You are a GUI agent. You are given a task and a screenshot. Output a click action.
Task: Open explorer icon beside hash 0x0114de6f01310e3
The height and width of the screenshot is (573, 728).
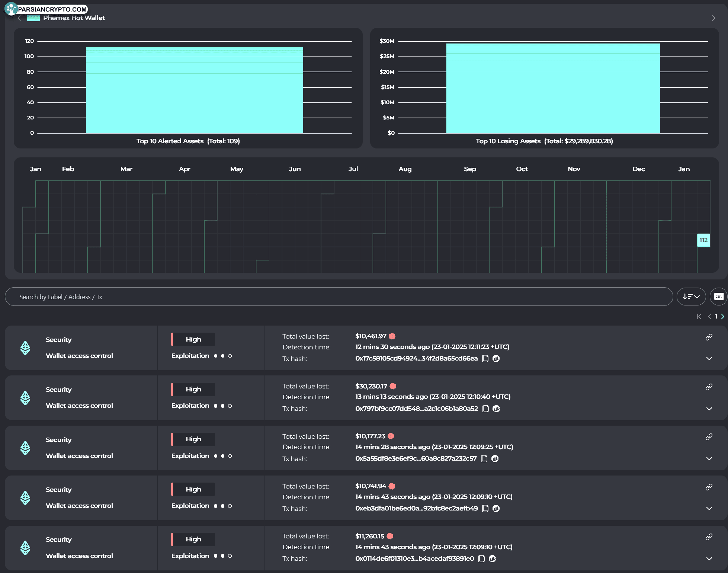pos(492,558)
